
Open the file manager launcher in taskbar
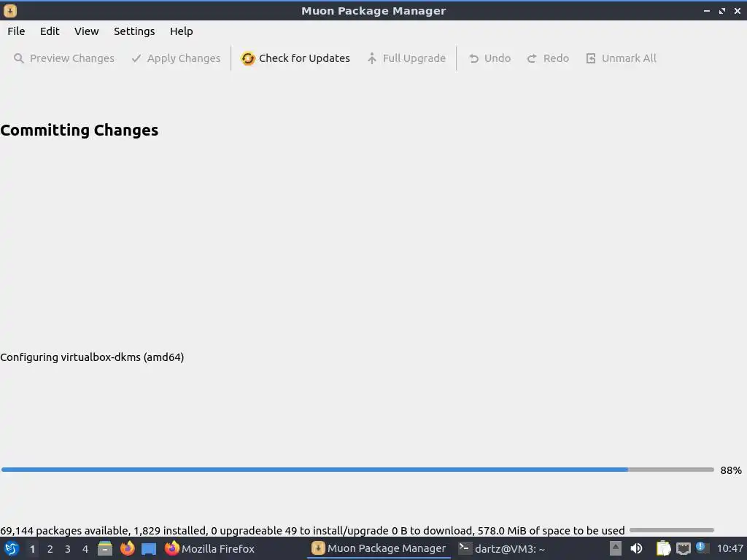click(105, 548)
